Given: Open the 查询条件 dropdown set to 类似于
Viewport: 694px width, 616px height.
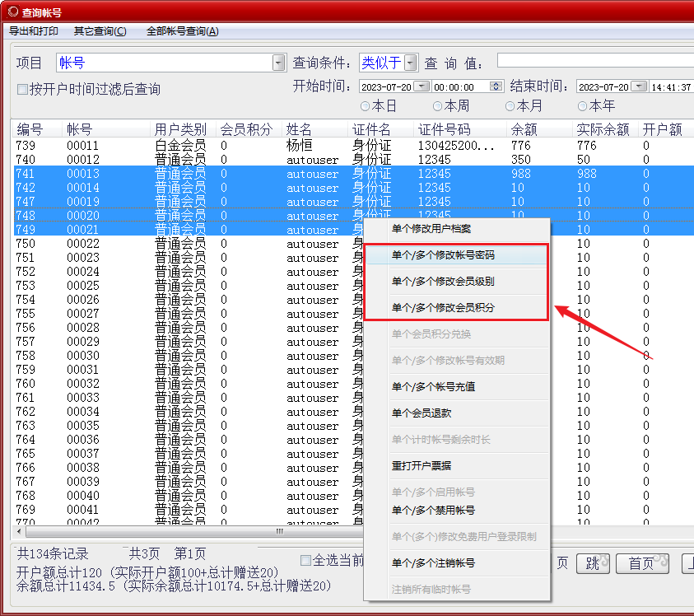Looking at the screenshot, I should pyautogui.click(x=410, y=63).
